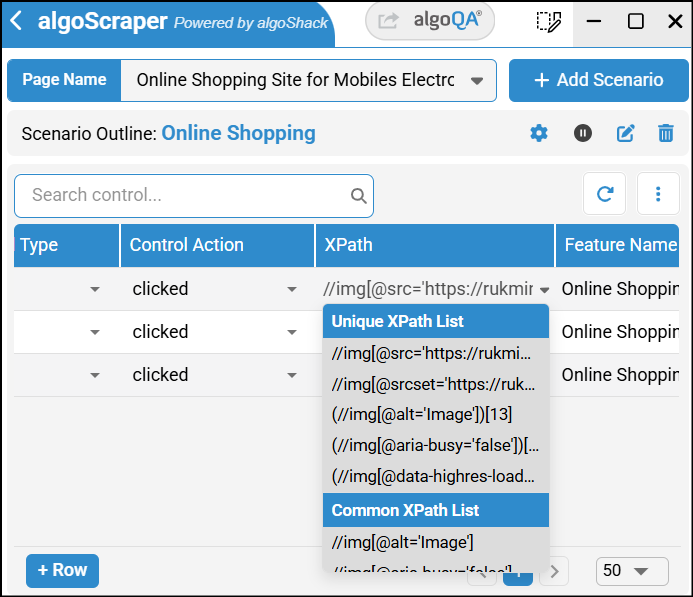Edit the Online Shopping scenario
The height and width of the screenshot is (597, 693).
[x=625, y=133]
